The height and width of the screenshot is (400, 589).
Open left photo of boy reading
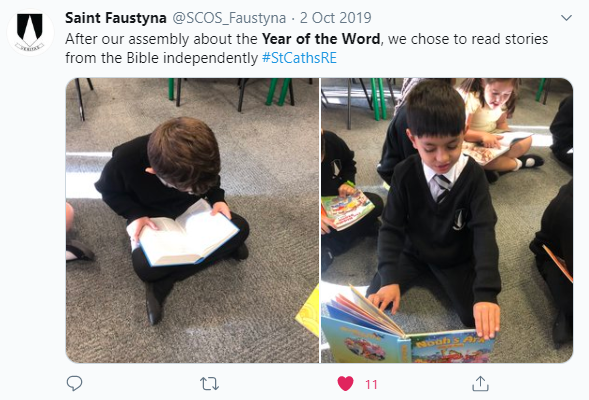192,220
